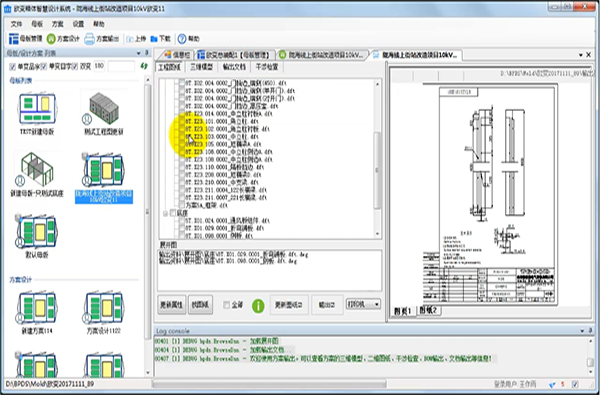
Task: Open the 帮助 menu
Action: (99, 24)
